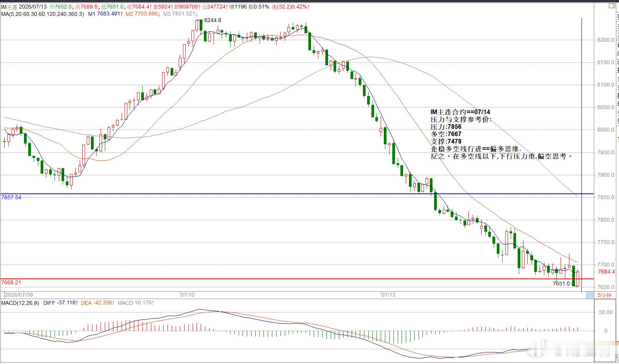Click the 8244.8 peak price label

(213, 20)
